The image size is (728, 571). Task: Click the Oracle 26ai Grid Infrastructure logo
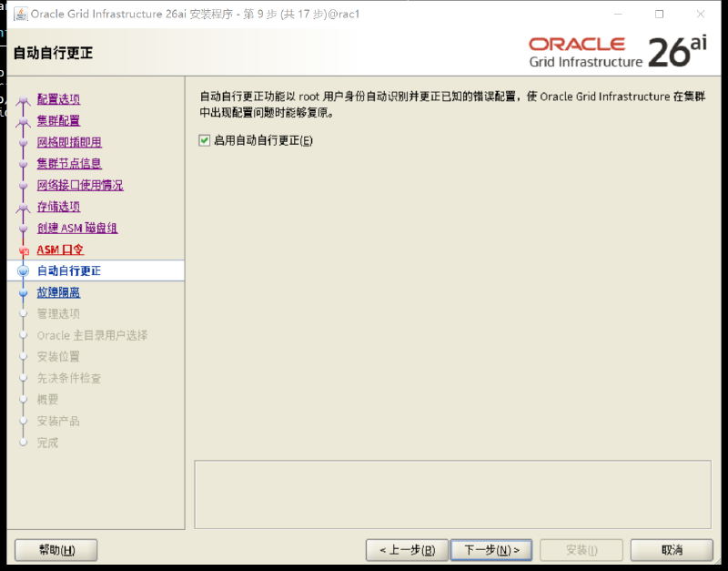point(618,52)
